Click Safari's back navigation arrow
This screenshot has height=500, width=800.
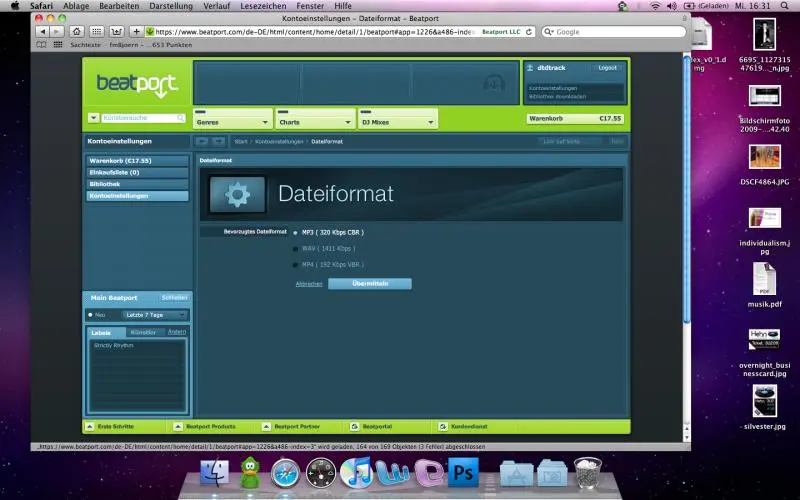click(x=44, y=31)
